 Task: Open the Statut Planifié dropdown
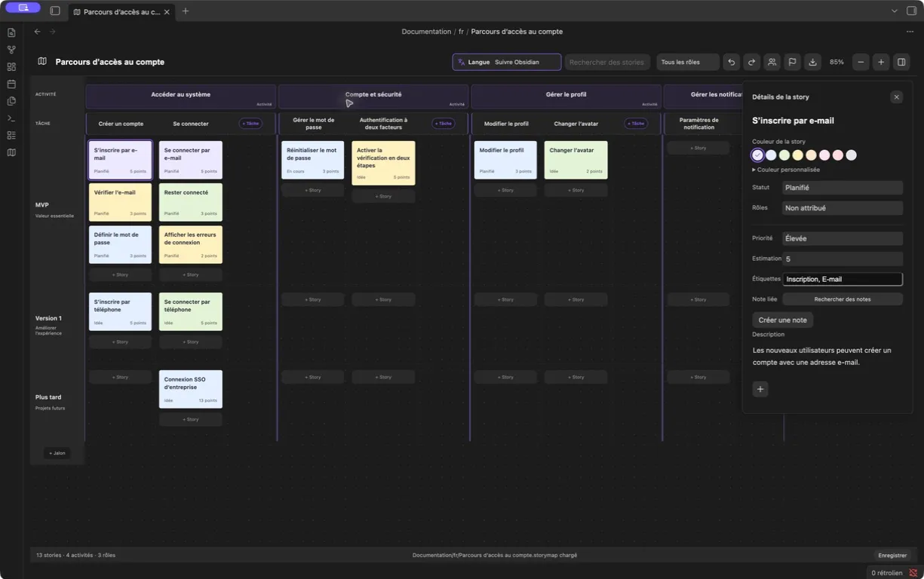coord(842,188)
